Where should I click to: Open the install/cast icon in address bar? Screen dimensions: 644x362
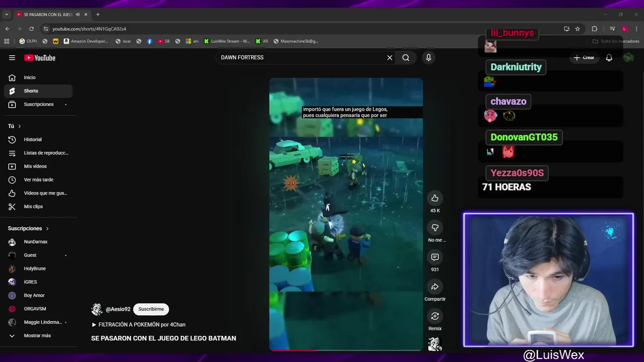pos(567,29)
